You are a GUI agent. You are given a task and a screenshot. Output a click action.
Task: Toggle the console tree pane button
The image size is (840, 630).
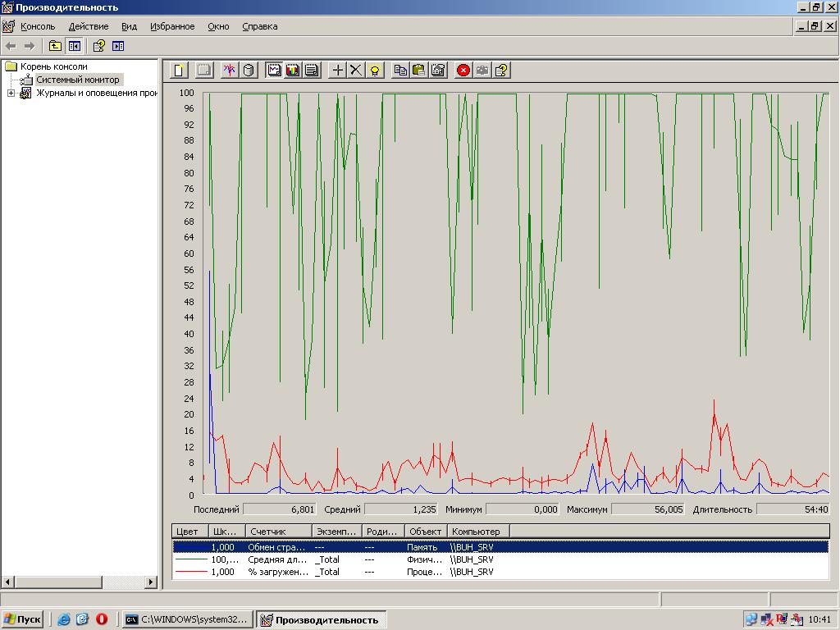(x=75, y=46)
